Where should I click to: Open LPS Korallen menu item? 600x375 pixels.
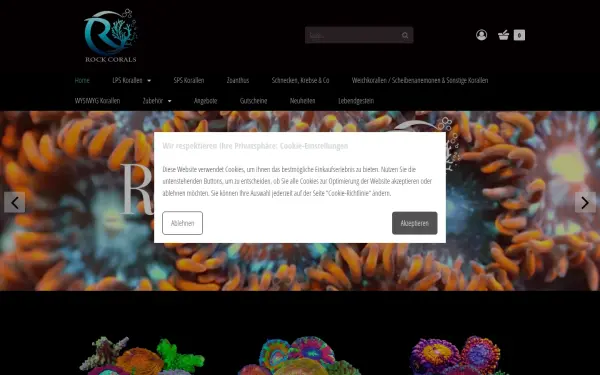click(127, 80)
